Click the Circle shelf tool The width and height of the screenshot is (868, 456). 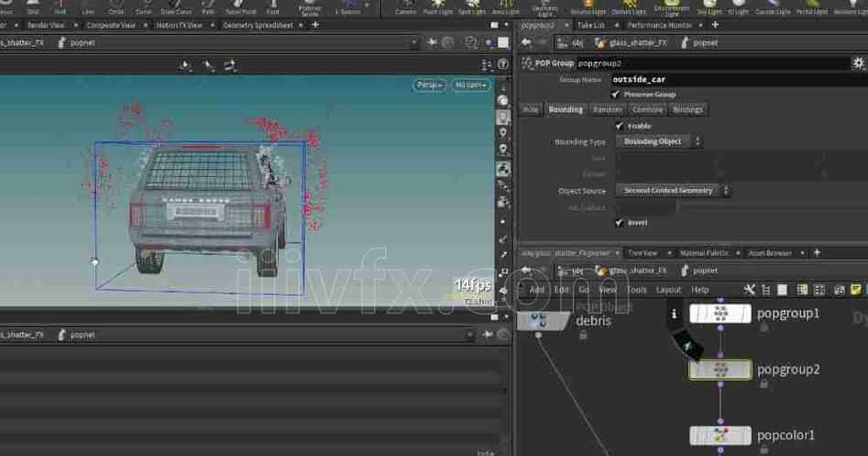[116, 7]
